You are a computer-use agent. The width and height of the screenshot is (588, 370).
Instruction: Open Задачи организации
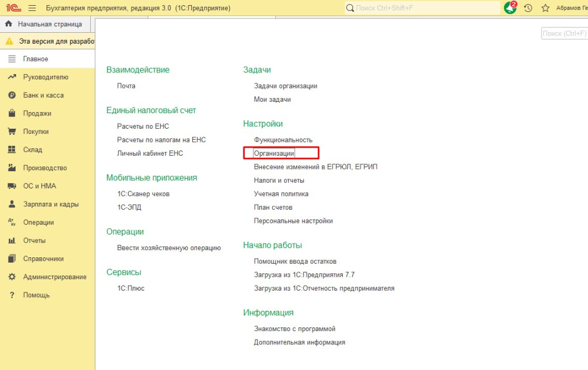coord(285,86)
